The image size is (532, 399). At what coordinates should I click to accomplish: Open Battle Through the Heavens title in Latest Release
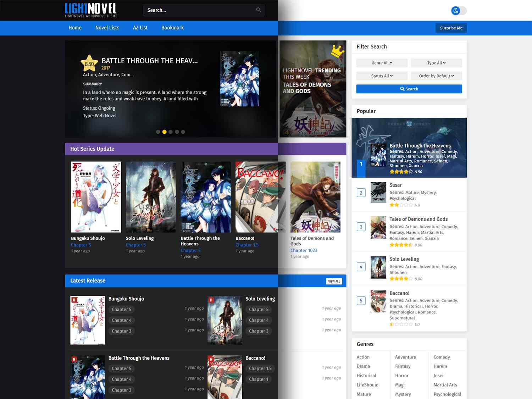[139, 358]
